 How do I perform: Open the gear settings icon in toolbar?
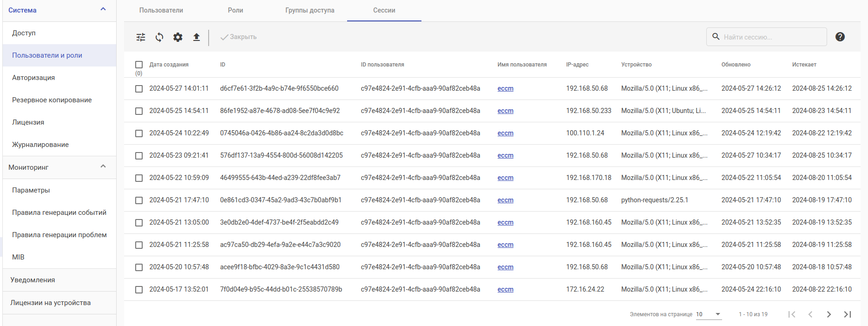click(x=178, y=37)
